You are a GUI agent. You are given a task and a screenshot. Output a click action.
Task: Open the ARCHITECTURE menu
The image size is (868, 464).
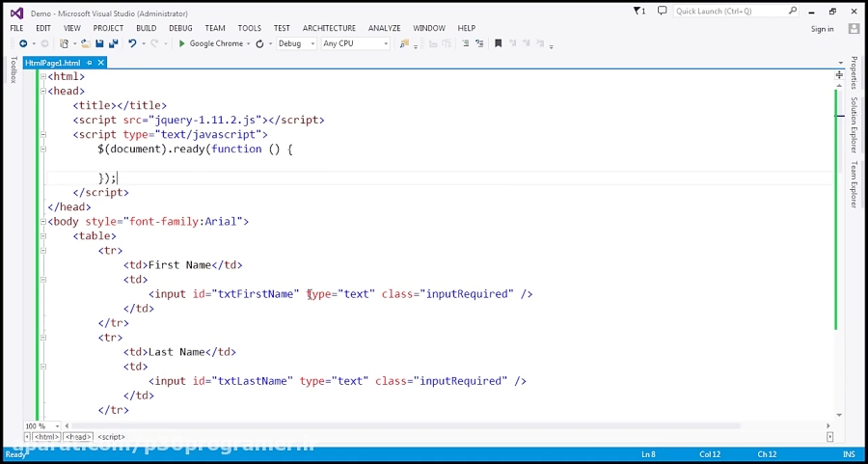tap(330, 28)
